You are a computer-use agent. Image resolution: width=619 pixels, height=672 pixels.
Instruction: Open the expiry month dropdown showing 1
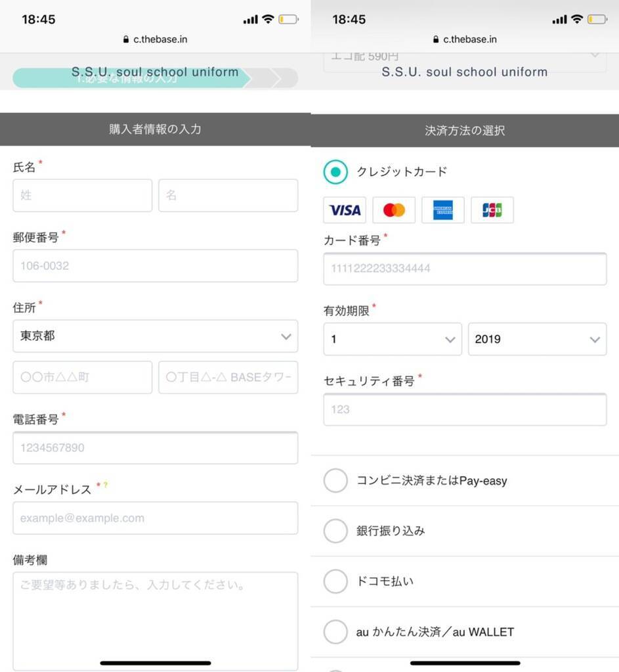point(392,340)
